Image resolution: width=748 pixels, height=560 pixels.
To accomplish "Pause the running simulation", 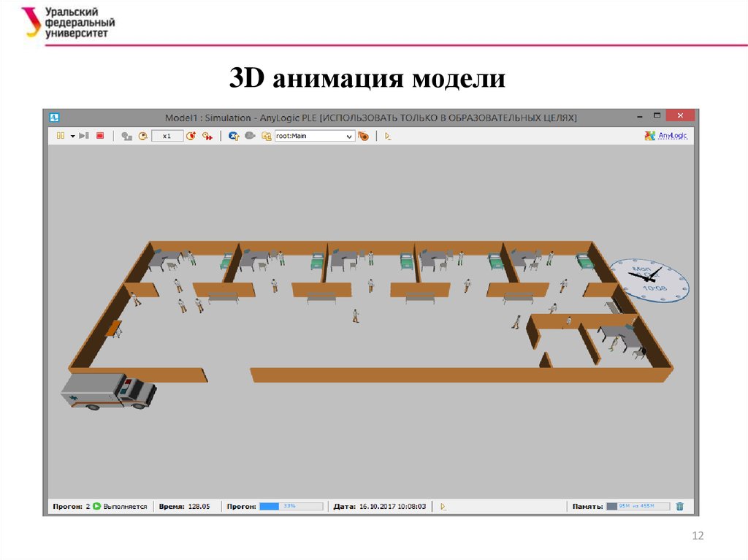I will coord(61,136).
